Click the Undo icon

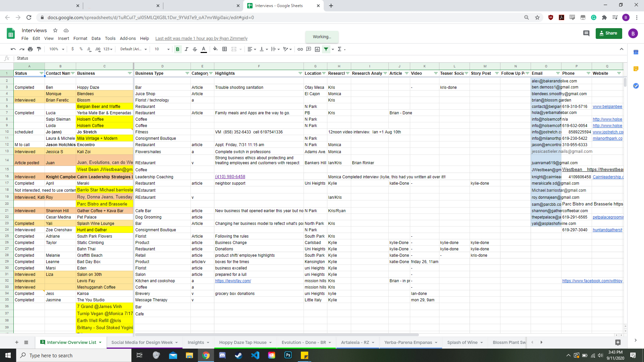[x=13, y=49]
